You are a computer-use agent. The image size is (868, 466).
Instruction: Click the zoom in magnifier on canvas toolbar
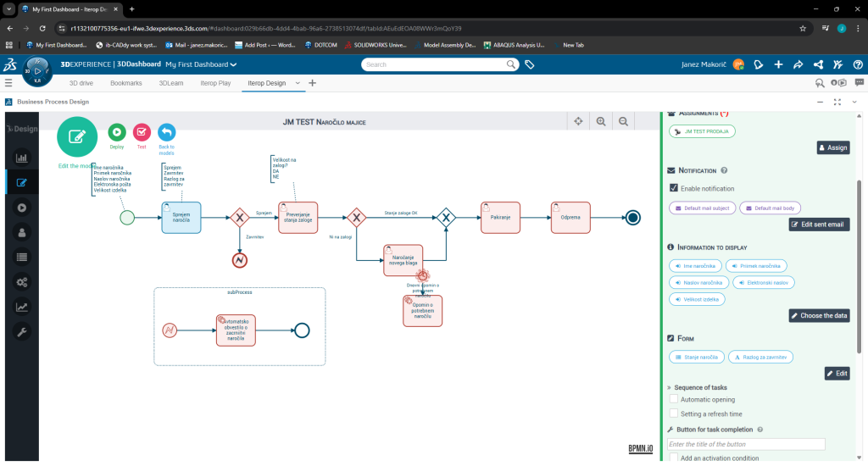click(601, 122)
